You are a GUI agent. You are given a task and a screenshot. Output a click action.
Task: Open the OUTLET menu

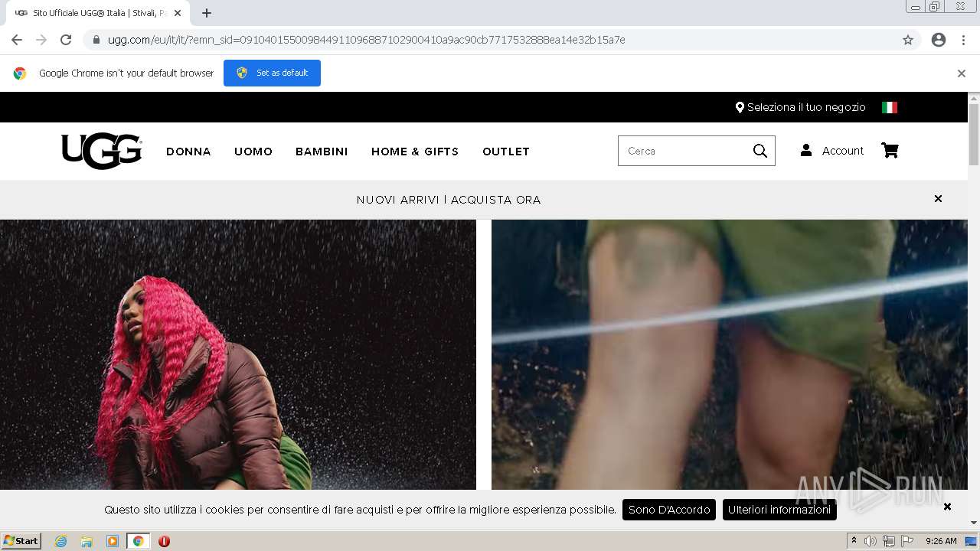[x=506, y=152]
